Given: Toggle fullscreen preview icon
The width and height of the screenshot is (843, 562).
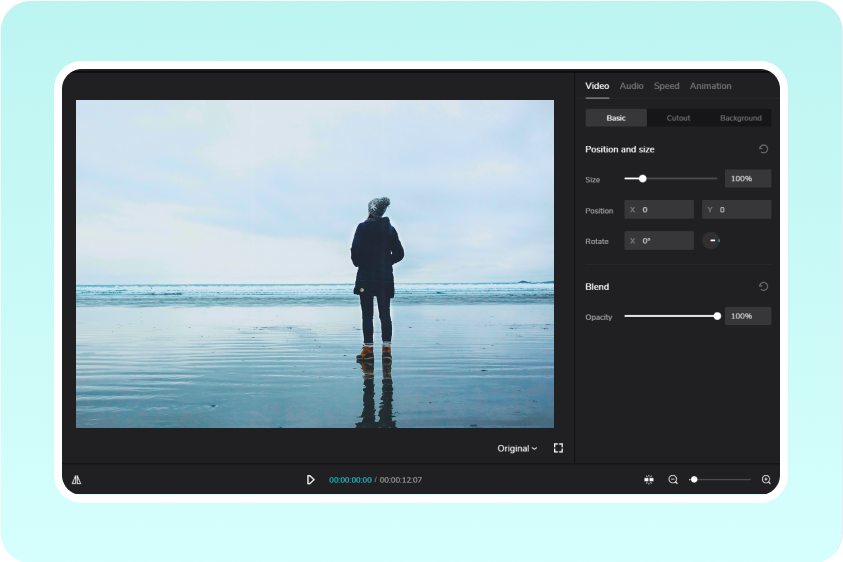Looking at the screenshot, I should click(558, 448).
